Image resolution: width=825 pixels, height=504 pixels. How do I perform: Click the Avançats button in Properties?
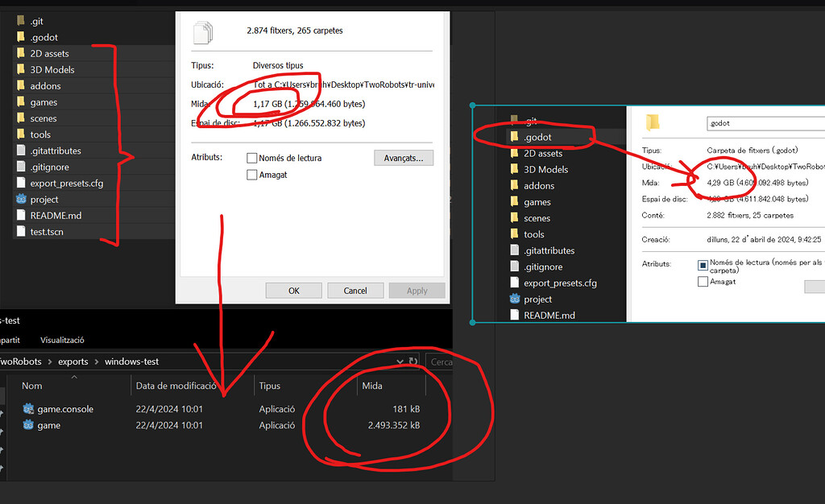(x=403, y=158)
